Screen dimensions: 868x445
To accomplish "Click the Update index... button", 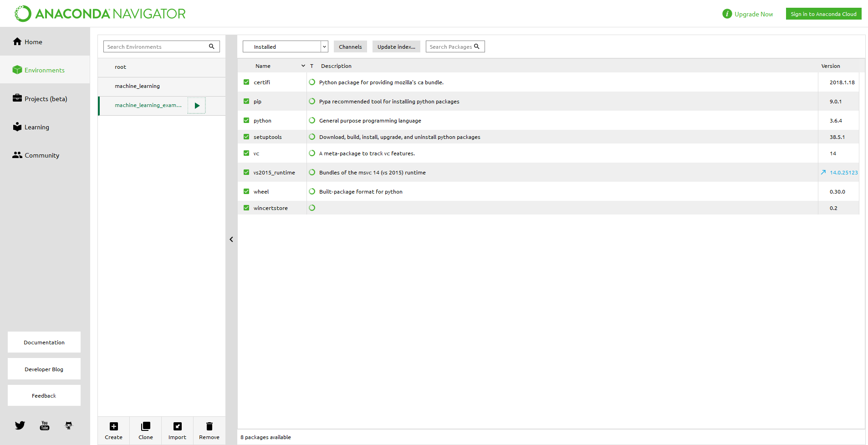I will [396, 46].
